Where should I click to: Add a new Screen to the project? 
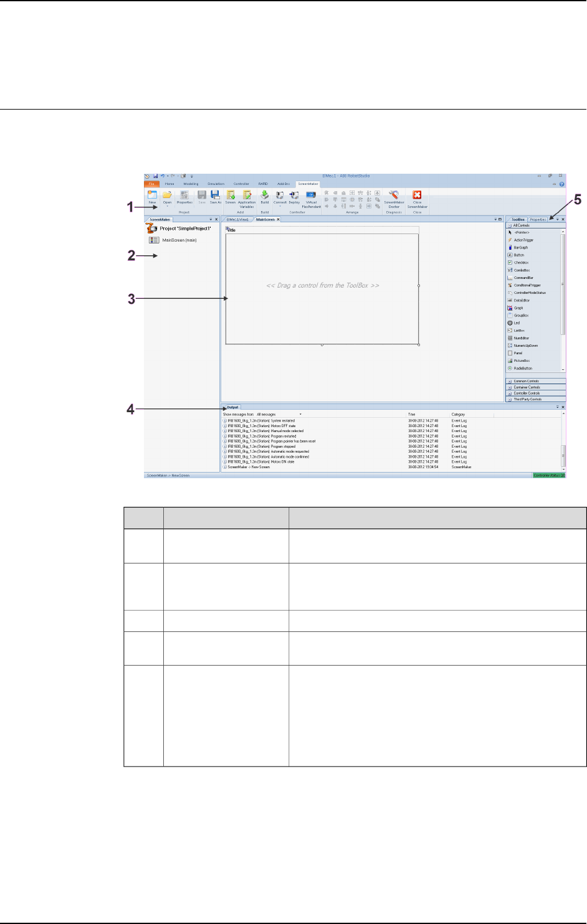[231, 197]
